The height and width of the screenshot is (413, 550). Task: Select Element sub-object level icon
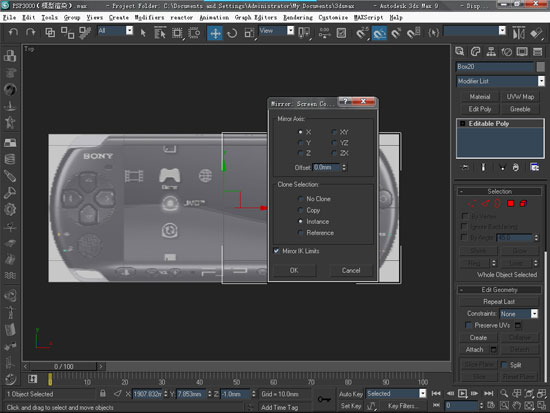pos(523,203)
